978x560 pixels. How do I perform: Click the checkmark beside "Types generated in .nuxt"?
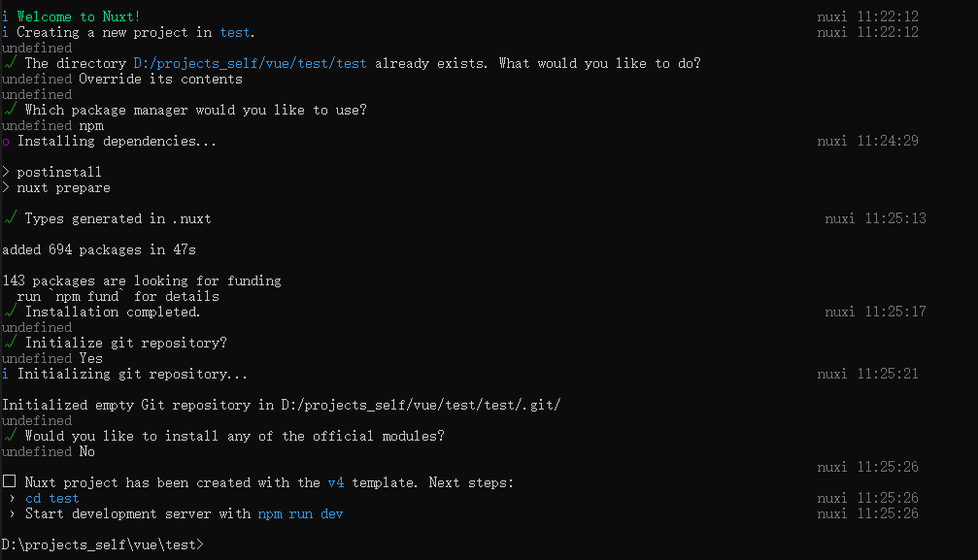coord(10,218)
